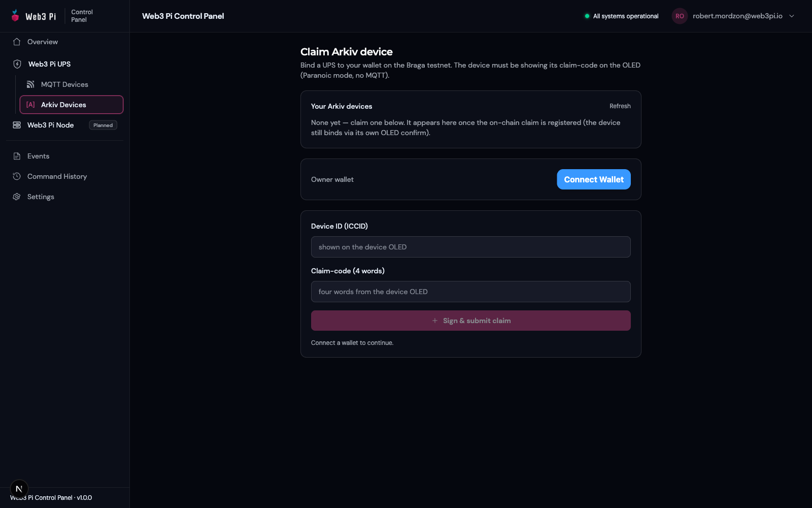Click the Web3 Pi UPS shield icon
Image resolution: width=812 pixels, height=508 pixels.
(17, 64)
